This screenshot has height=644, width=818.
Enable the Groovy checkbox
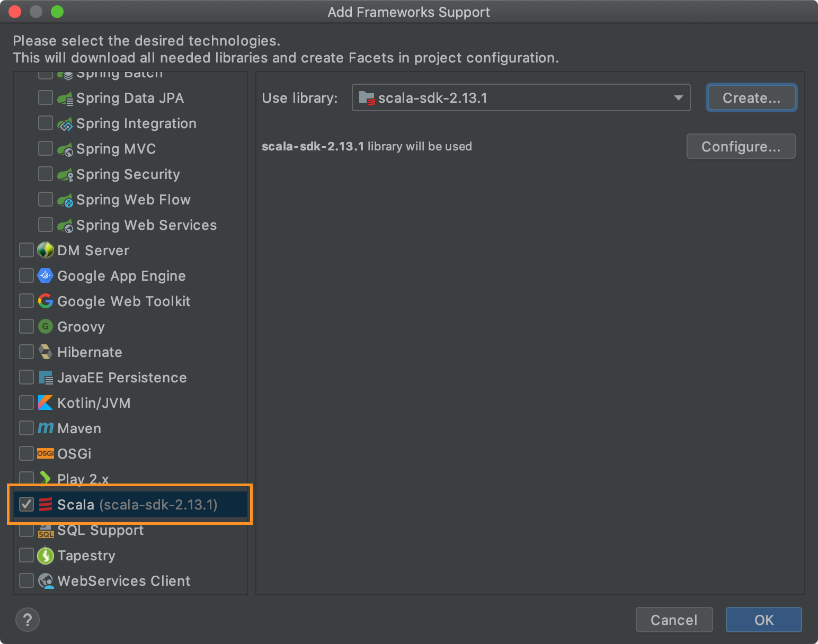click(x=26, y=326)
